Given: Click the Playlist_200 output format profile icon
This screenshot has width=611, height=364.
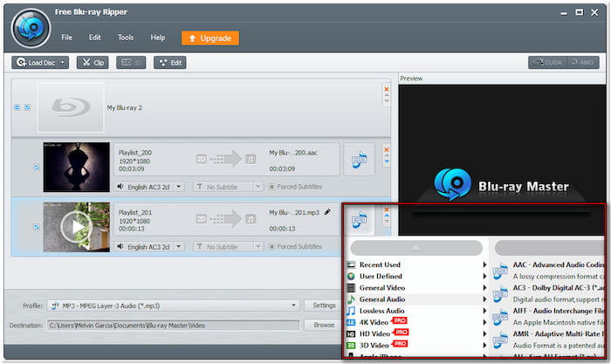Looking at the screenshot, I should (360, 160).
